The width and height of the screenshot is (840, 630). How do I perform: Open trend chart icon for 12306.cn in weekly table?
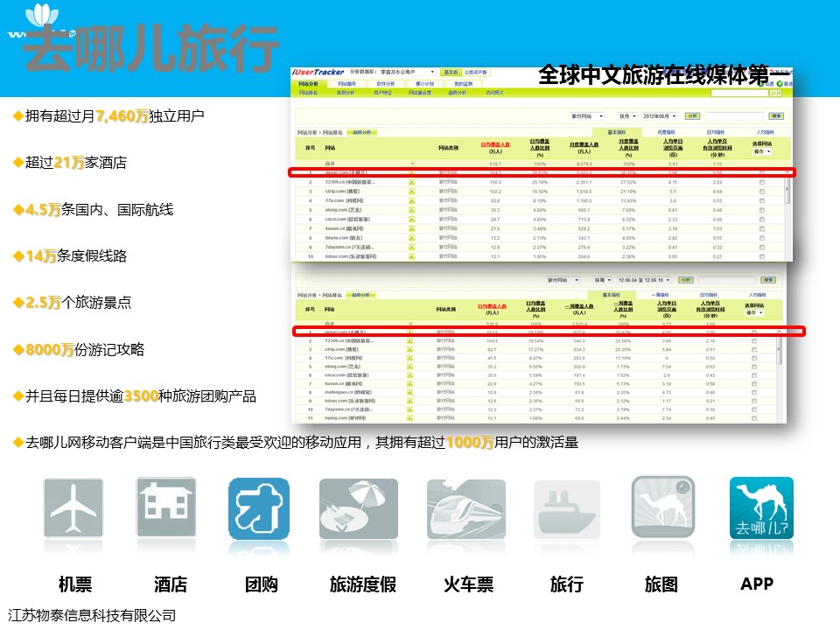pos(409,340)
